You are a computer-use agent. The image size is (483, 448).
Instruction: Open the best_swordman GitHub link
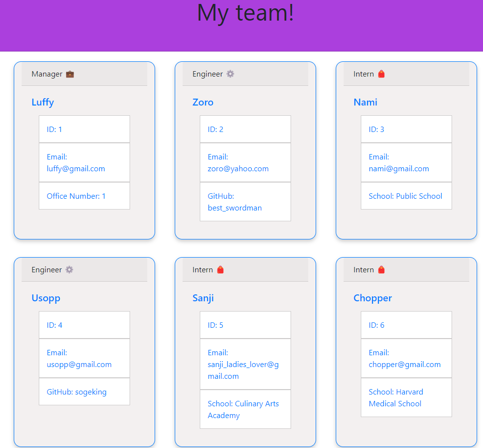click(235, 208)
